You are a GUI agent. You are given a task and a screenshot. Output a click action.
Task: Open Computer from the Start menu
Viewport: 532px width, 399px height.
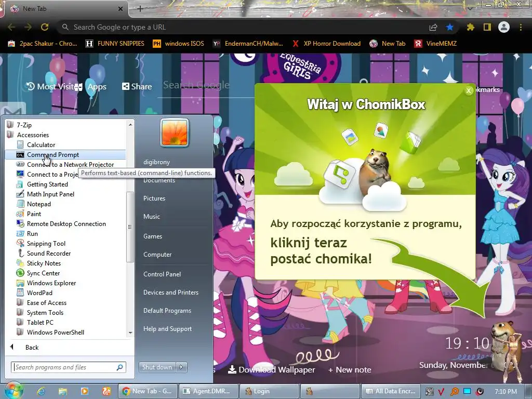coord(157,255)
